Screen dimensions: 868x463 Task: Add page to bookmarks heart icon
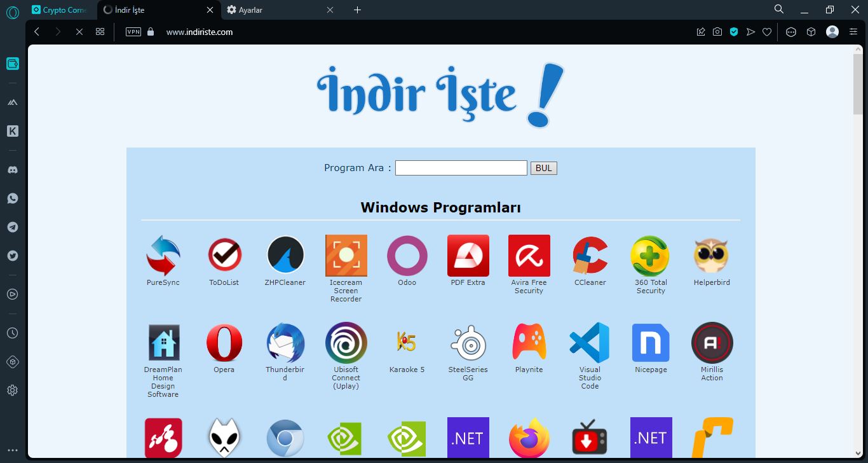click(767, 32)
